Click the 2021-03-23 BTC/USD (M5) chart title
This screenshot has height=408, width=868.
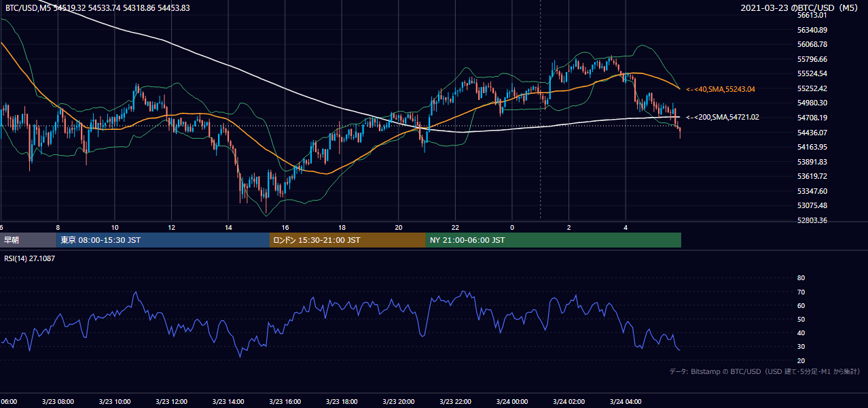801,7
